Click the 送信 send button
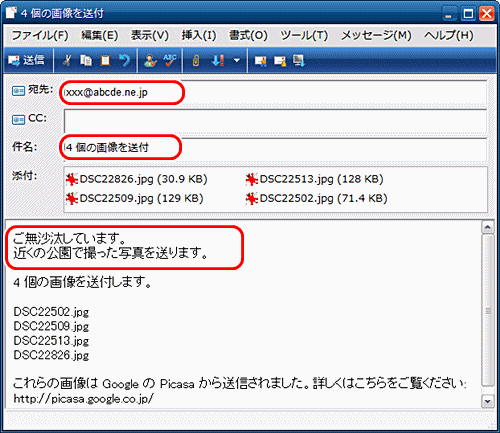 26,61
